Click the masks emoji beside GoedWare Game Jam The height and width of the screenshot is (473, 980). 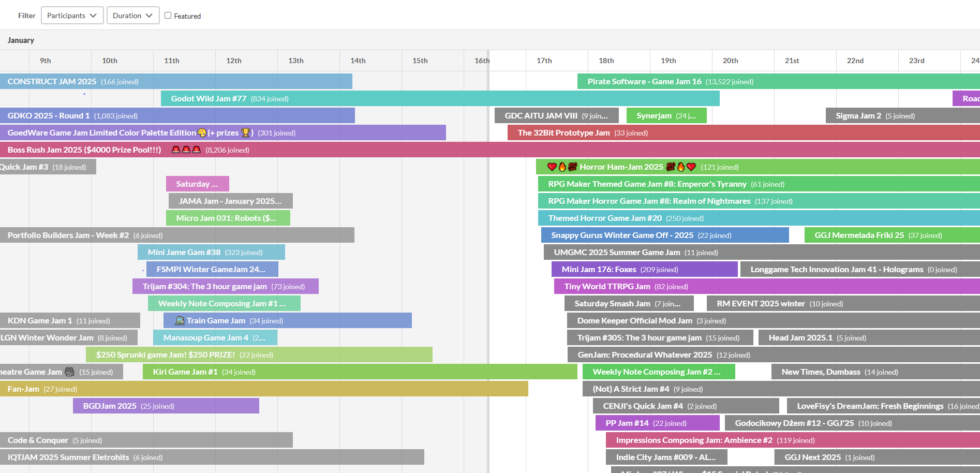[x=202, y=133]
